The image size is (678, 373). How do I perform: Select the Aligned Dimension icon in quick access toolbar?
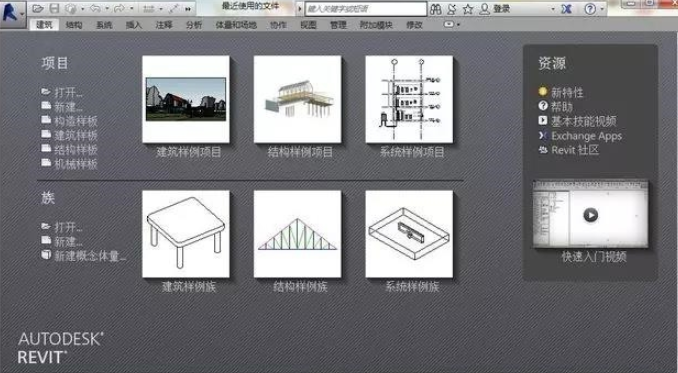[174, 9]
